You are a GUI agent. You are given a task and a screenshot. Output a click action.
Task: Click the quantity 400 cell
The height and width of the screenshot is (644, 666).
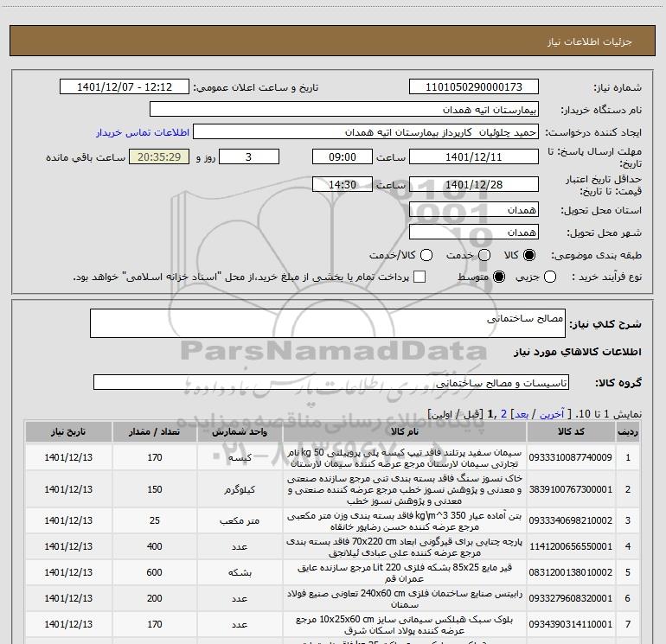pos(155,546)
